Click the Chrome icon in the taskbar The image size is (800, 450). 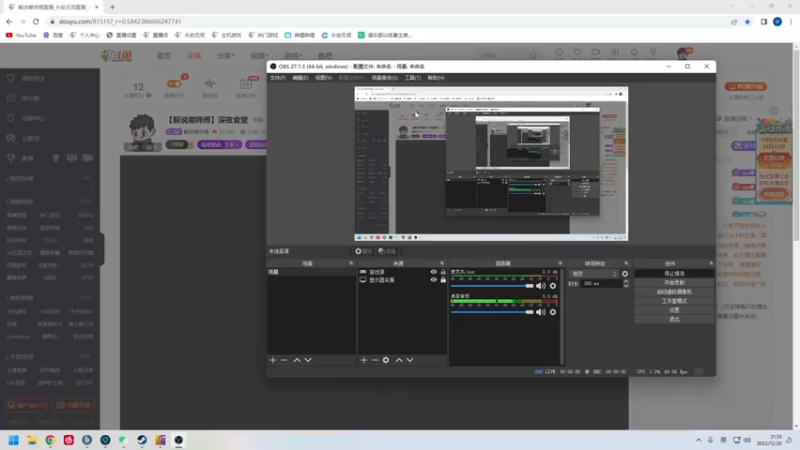pyautogui.click(x=50, y=440)
